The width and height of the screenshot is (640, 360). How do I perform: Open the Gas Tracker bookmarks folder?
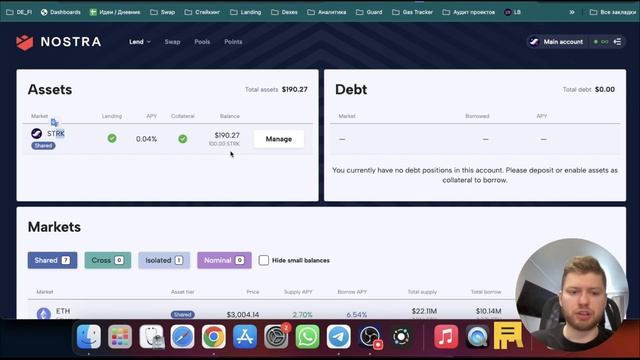point(412,12)
